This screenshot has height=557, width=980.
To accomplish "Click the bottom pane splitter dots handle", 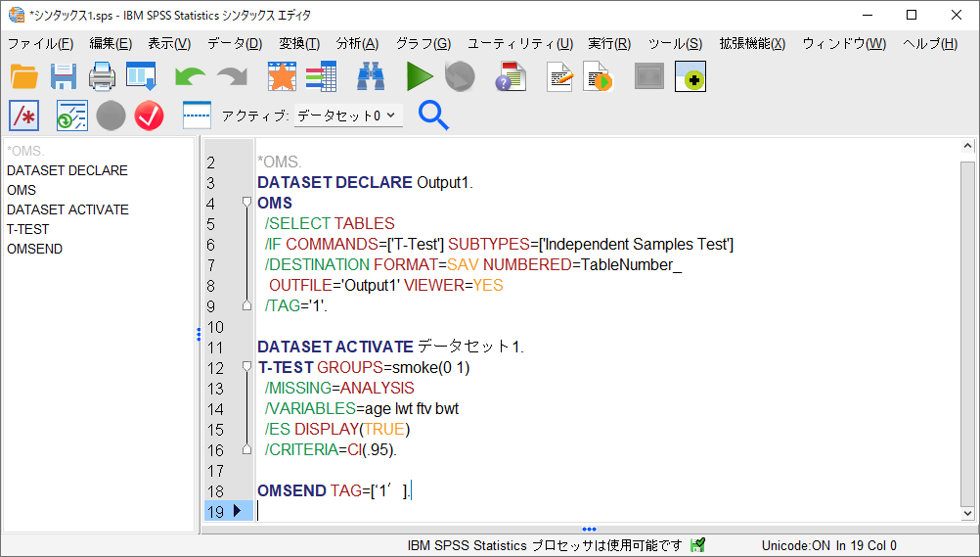I will pos(589,530).
